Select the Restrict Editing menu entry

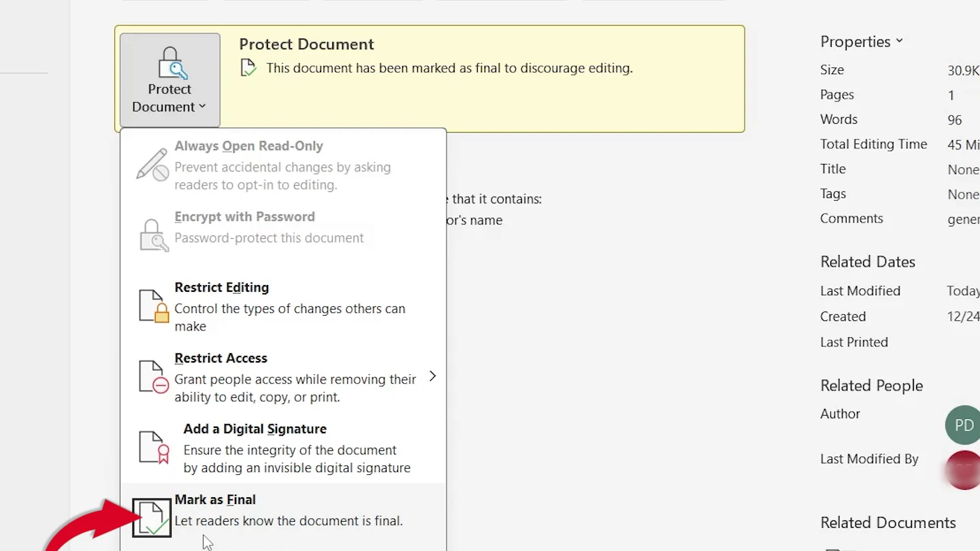pyautogui.click(x=284, y=307)
